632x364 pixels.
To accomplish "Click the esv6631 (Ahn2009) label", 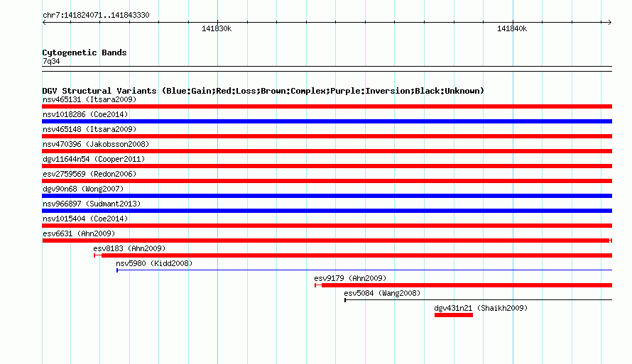I will (79, 233).
